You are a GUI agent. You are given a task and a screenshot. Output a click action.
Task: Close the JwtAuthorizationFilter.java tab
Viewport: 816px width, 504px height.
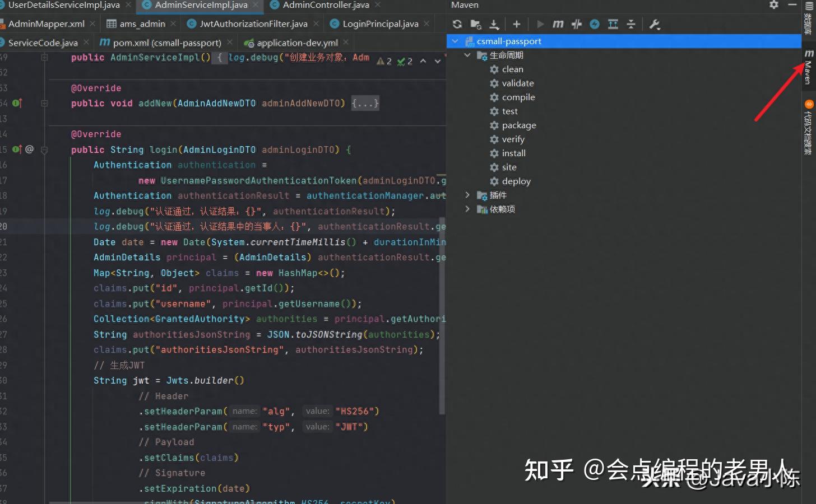click(x=316, y=24)
